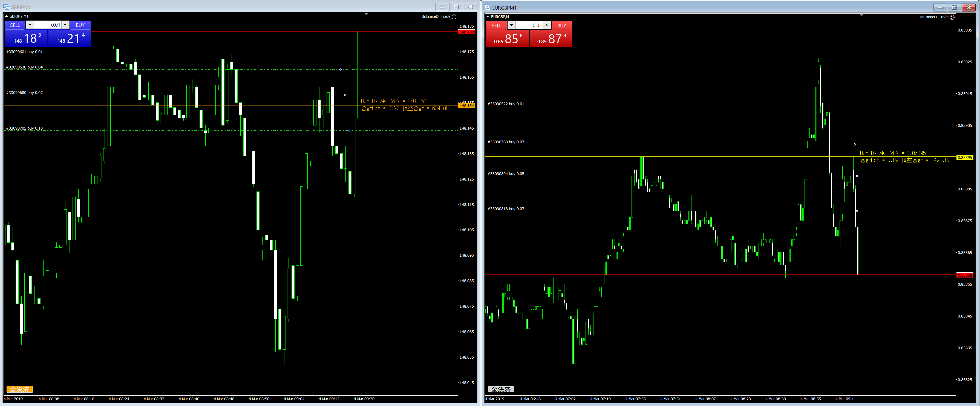
Task: Click BUY at 148.214 on GBPJPY
Action: point(70,38)
